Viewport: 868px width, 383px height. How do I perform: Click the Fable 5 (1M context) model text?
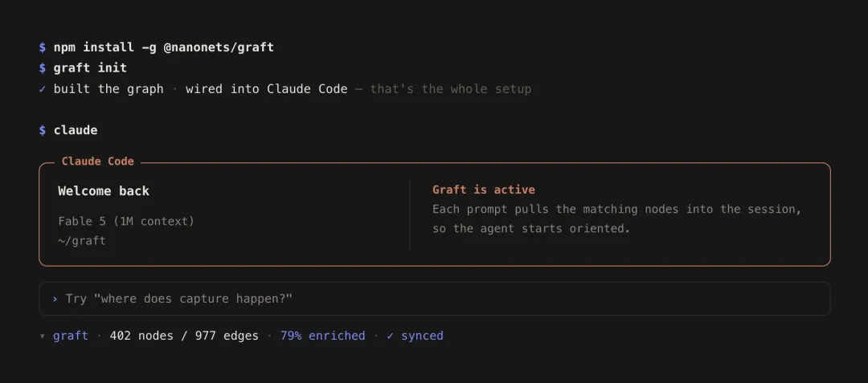[126, 222]
